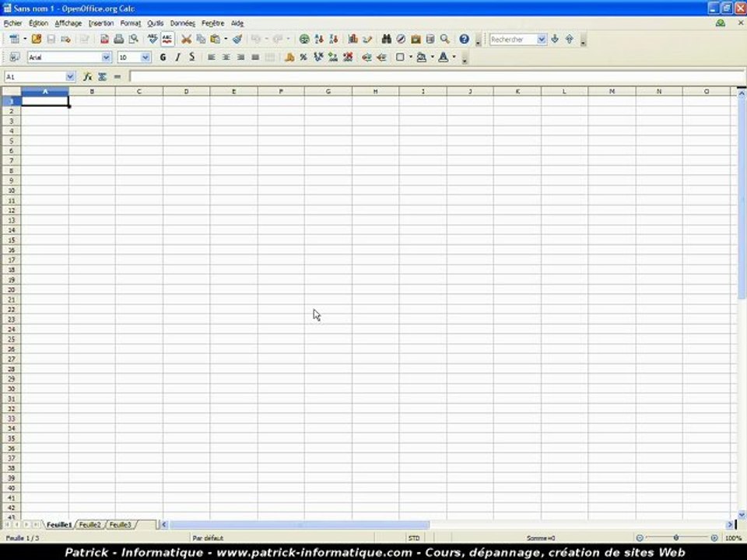The image size is (747, 560).
Task: Click the Zoom magnifier icon
Action: 445,39
